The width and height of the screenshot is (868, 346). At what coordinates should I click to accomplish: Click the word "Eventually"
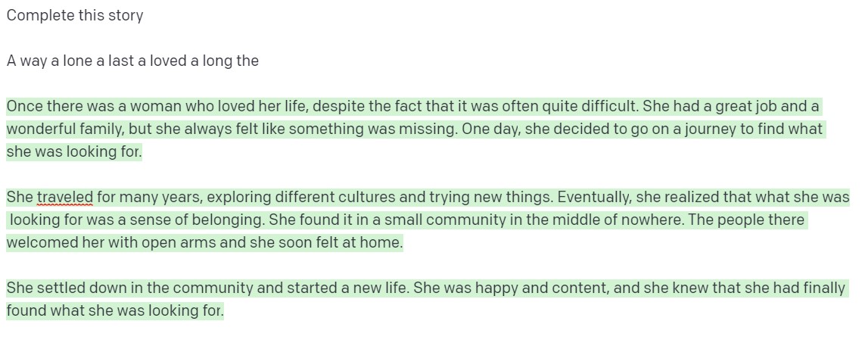click(x=594, y=198)
